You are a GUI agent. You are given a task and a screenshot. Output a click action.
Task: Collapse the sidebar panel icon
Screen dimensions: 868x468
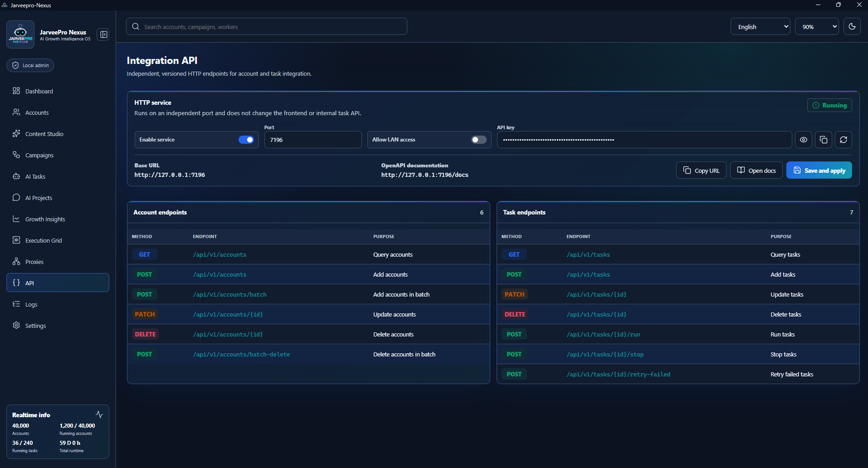tap(103, 34)
